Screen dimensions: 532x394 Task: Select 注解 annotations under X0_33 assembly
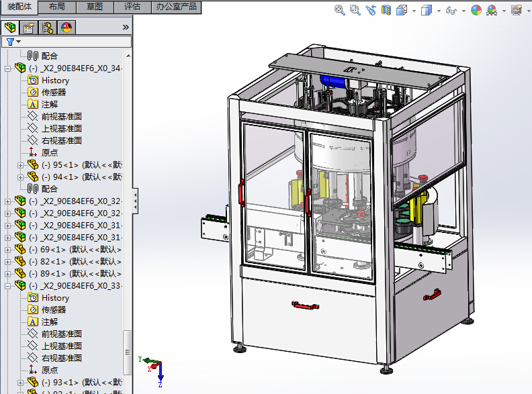[x=50, y=322]
